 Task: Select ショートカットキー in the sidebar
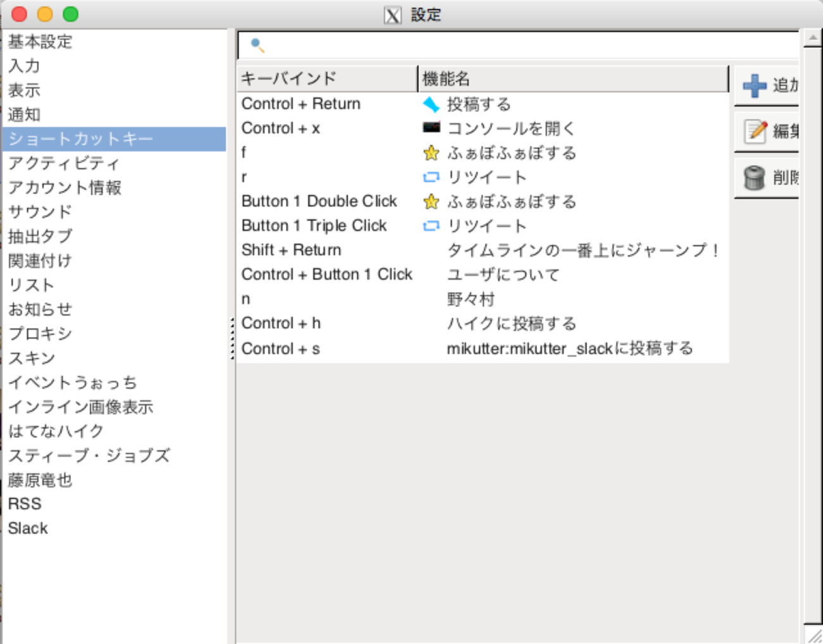[x=114, y=139]
